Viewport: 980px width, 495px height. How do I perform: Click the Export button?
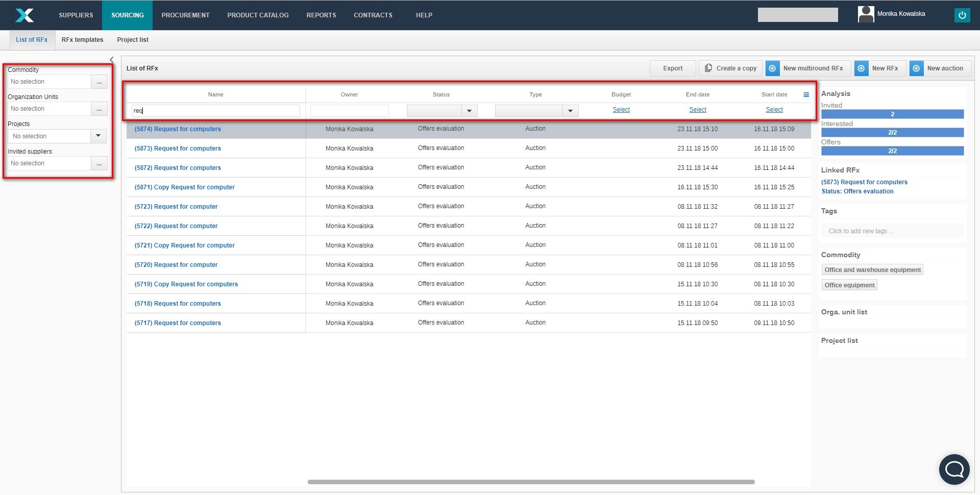click(x=672, y=68)
